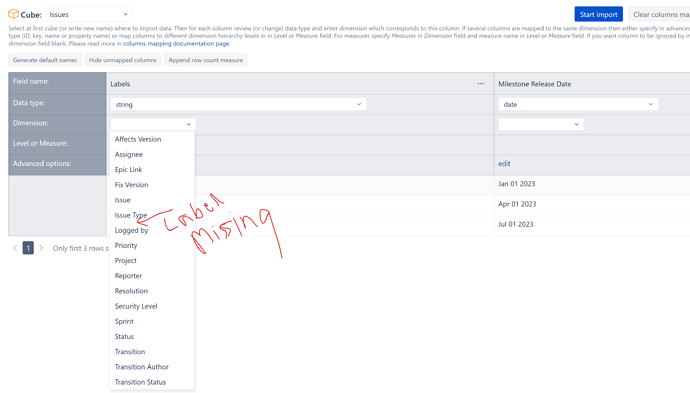This screenshot has height=393, width=690.
Task: Click the Start import button
Action: coord(598,14)
